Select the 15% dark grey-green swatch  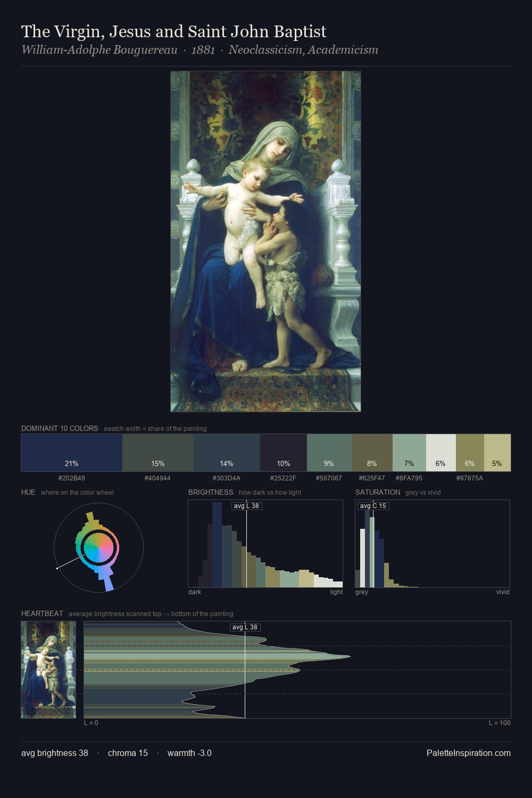(158, 453)
